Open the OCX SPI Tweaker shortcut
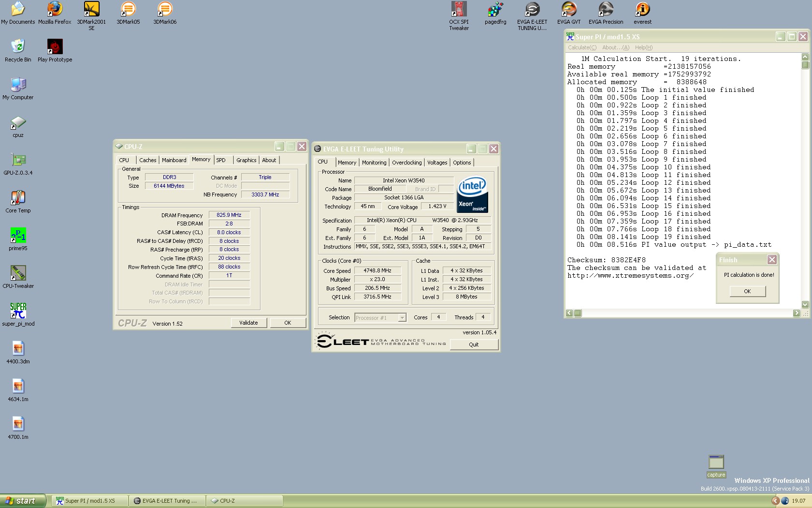 (x=459, y=16)
